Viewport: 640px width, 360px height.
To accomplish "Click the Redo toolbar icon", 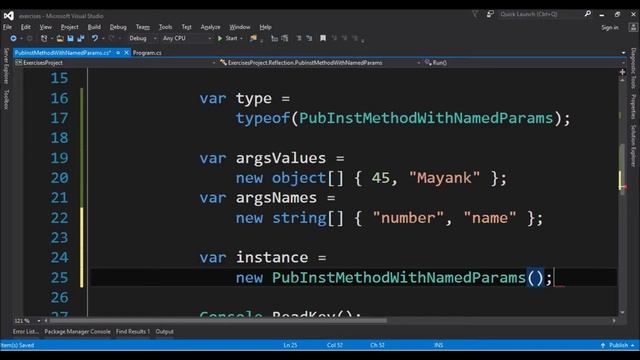I will point(111,38).
